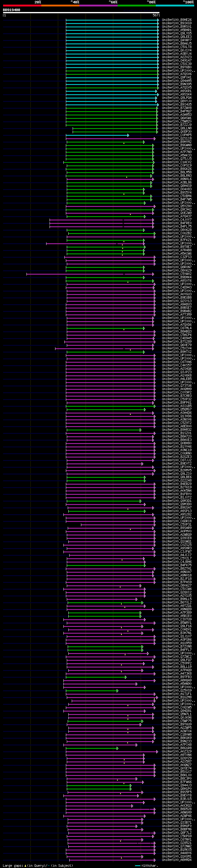197x868 pixels.
Task: Click the label UniRef100_A9SKR1
Action: point(177,91)
